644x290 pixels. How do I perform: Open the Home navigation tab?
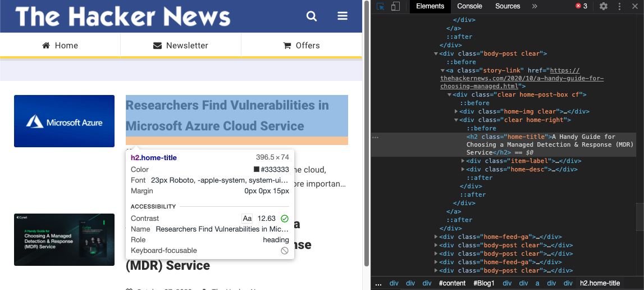(60, 46)
